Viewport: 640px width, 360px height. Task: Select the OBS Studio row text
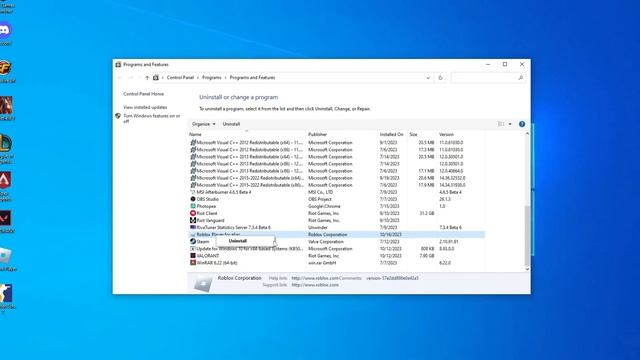[x=207, y=199]
